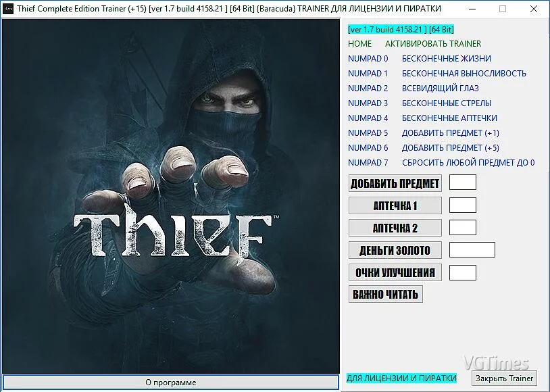
Task: Close the trainer window with X
Action: click(534, 9)
